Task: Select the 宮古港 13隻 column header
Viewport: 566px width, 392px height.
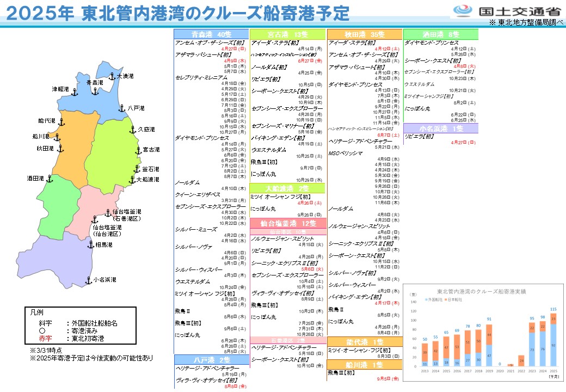Action: (288, 34)
